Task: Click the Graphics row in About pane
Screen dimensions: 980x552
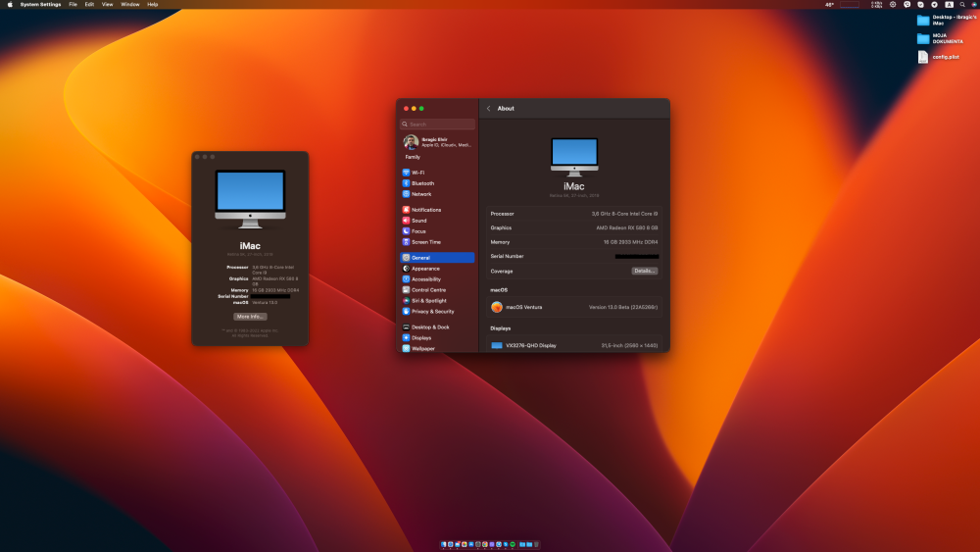Action: click(573, 227)
